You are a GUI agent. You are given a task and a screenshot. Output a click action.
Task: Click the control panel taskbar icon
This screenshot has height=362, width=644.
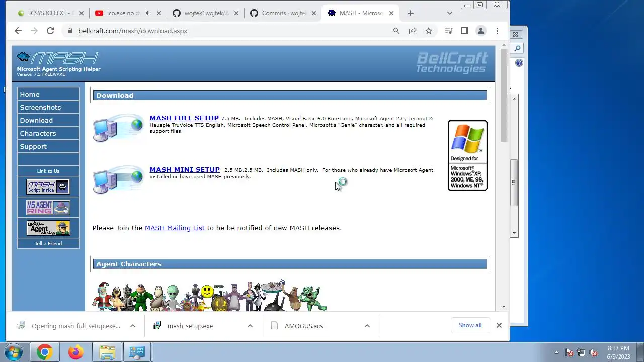(x=137, y=352)
